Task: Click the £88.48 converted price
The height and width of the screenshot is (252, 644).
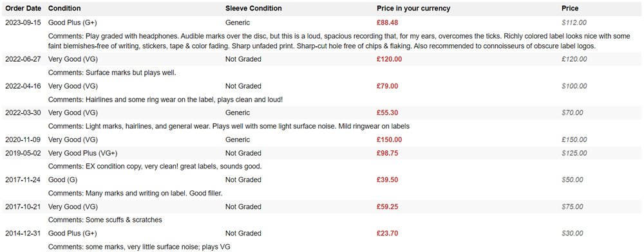Action: tap(387, 22)
